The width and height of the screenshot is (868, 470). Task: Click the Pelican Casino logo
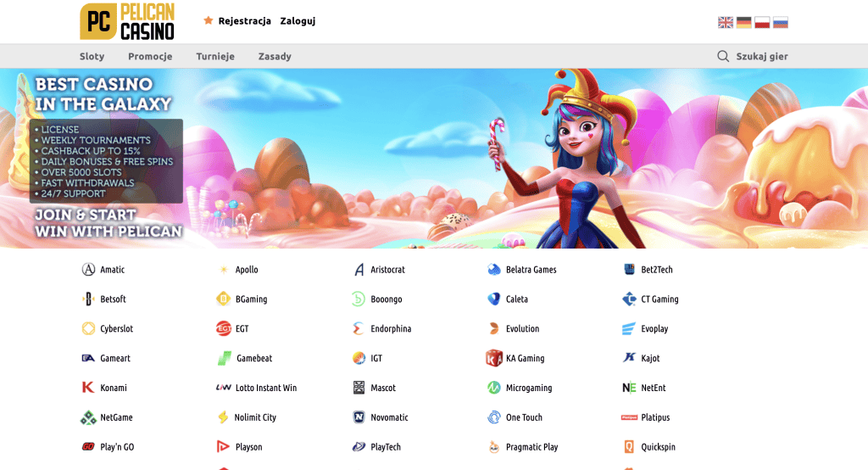click(x=127, y=21)
